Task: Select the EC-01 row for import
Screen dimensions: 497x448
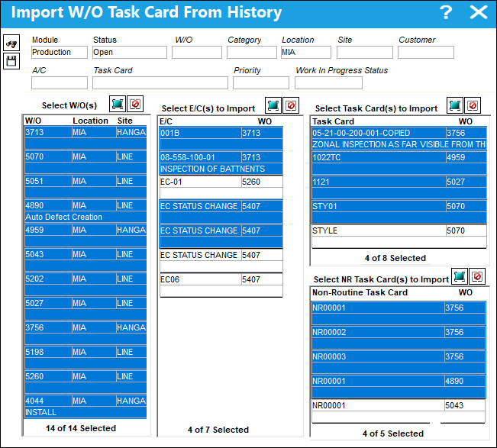Action: (x=221, y=188)
